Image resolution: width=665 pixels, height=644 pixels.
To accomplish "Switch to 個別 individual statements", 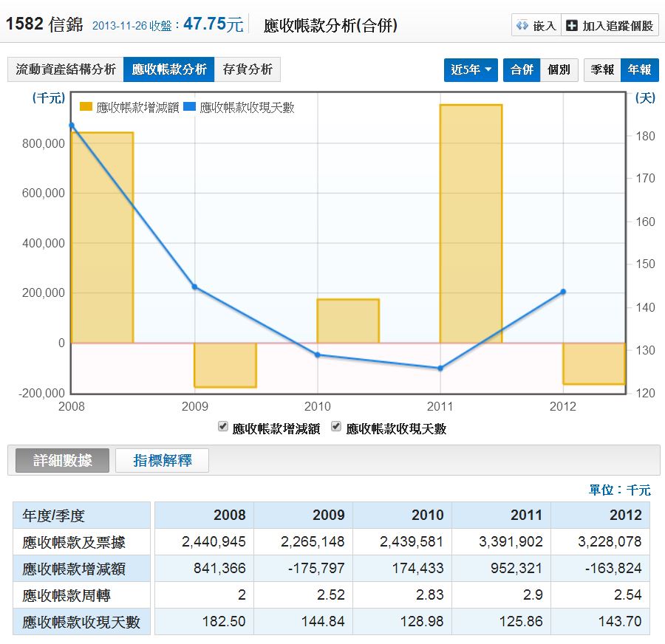I will click(x=559, y=69).
